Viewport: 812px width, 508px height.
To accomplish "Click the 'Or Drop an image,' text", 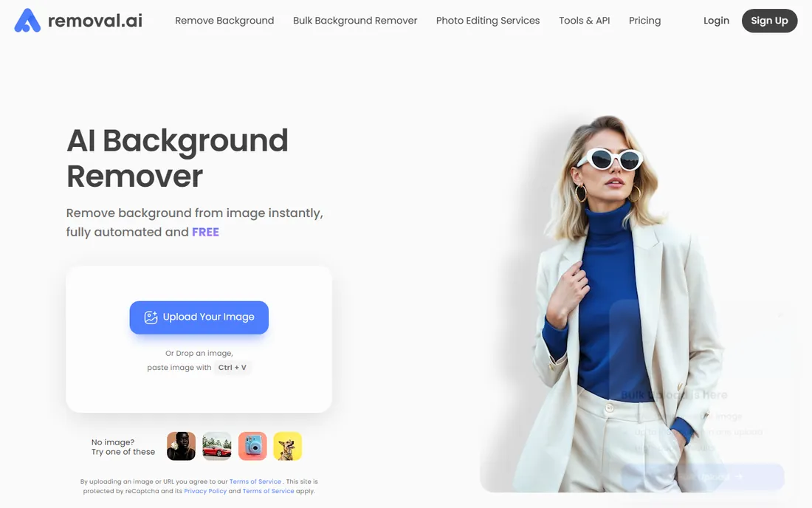I will point(199,353).
